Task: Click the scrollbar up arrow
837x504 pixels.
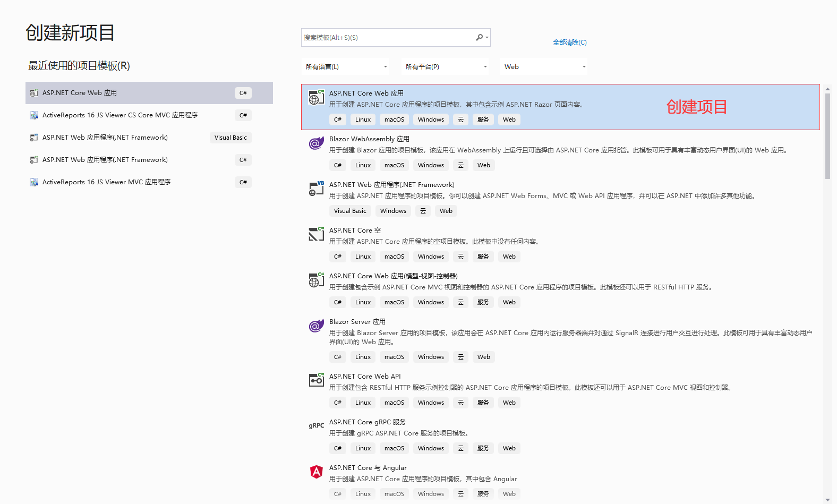Action: (x=827, y=89)
